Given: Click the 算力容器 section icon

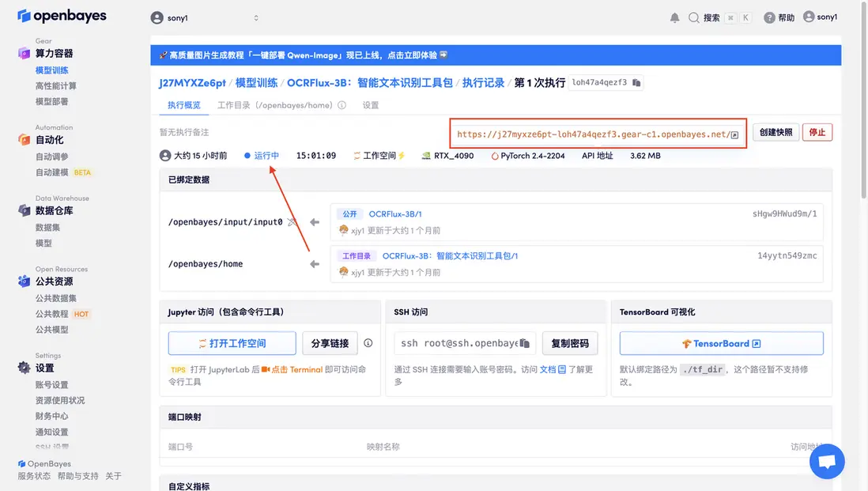Looking at the screenshot, I should (x=24, y=53).
